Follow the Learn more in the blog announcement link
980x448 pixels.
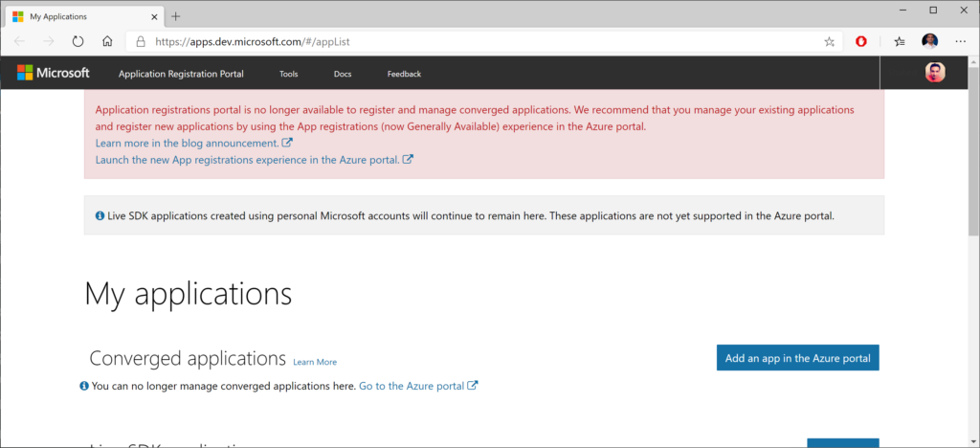pyautogui.click(x=193, y=143)
